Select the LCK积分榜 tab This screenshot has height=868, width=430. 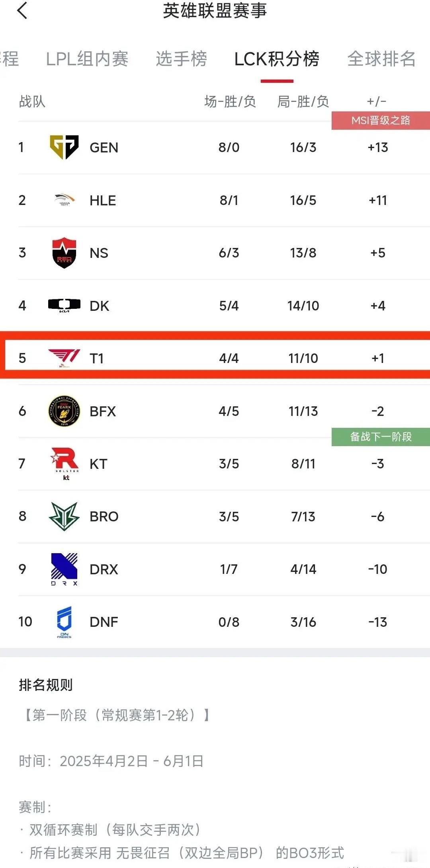click(x=277, y=59)
